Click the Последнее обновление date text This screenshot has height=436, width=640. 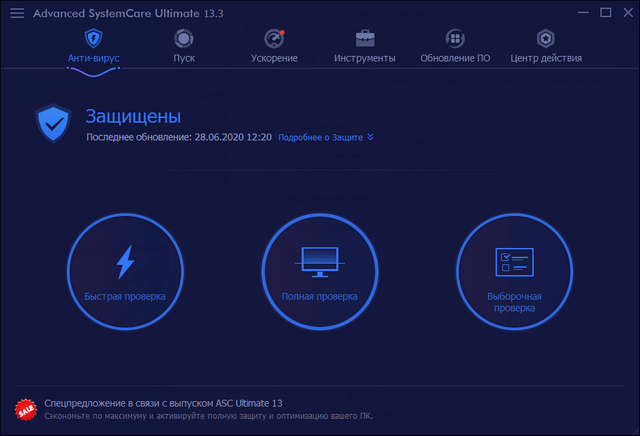[179, 137]
